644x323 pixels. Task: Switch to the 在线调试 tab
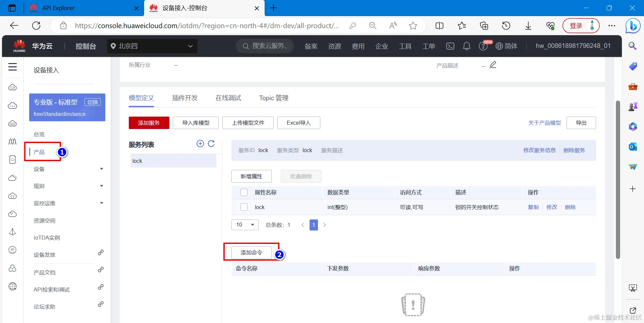pyautogui.click(x=228, y=98)
